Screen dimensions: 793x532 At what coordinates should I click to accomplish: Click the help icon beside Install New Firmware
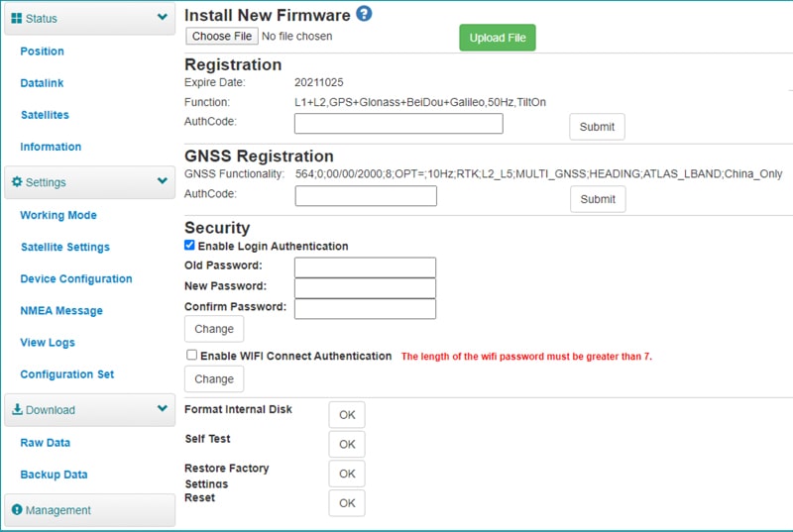(364, 14)
